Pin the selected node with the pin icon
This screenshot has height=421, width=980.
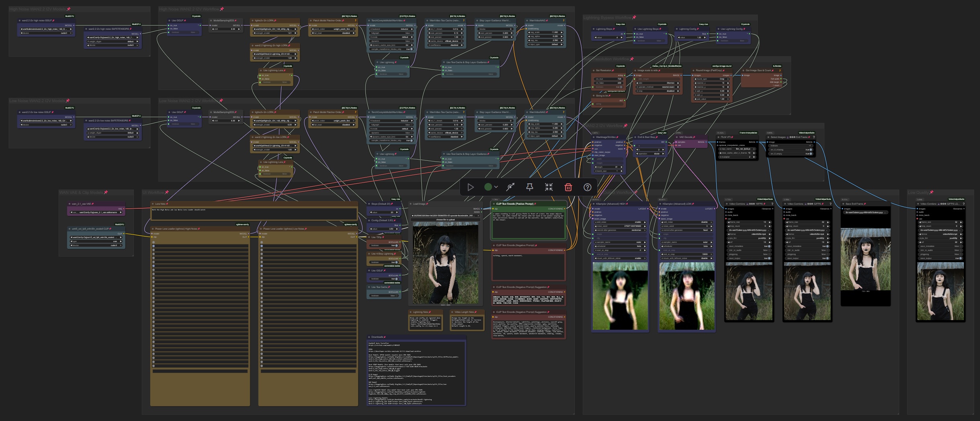coord(529,187)
